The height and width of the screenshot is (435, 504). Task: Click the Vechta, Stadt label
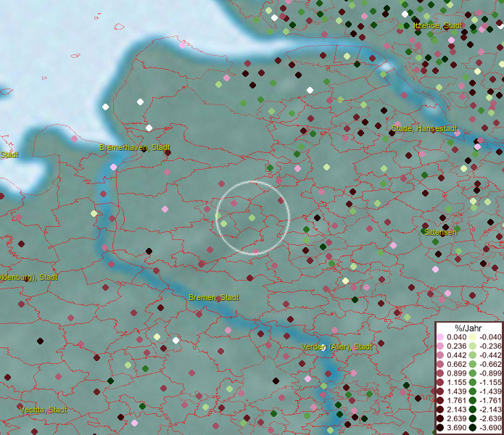[44, 410]
